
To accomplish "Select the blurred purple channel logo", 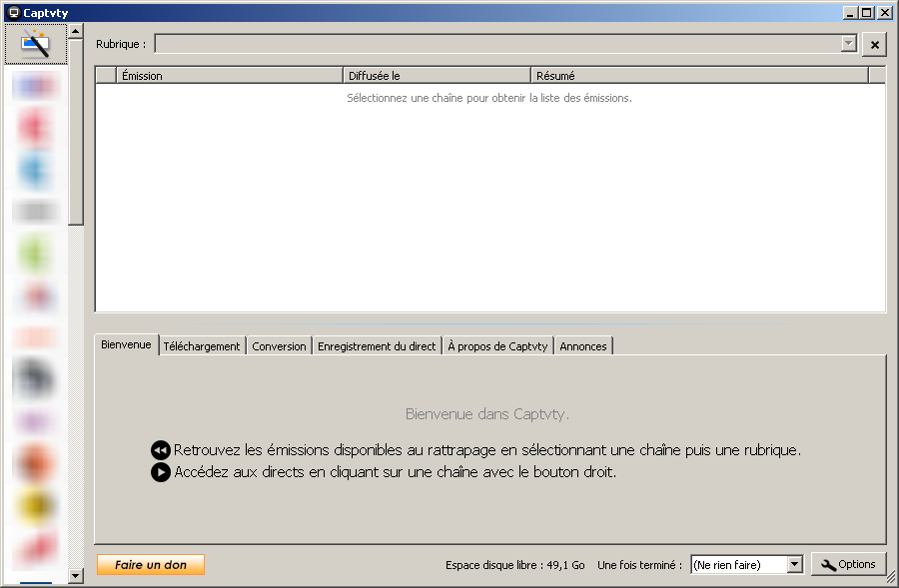I will point(35,422).
